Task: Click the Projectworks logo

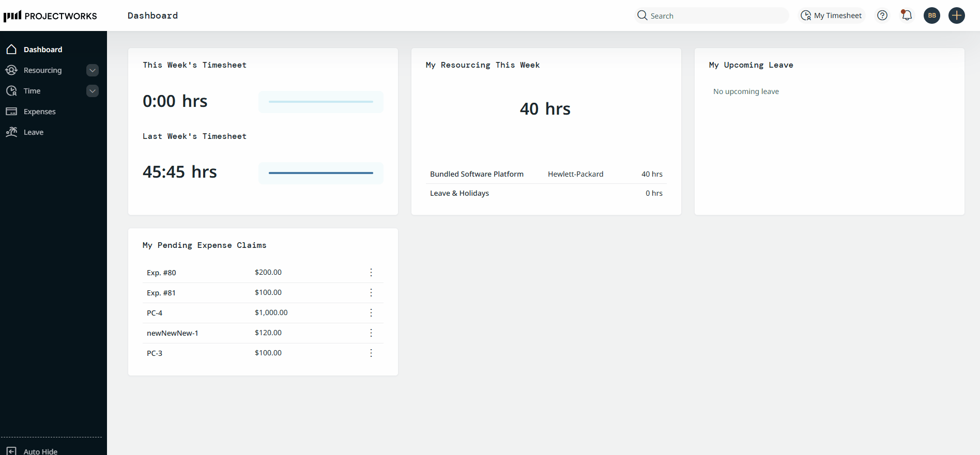Action: click(50, 15)
